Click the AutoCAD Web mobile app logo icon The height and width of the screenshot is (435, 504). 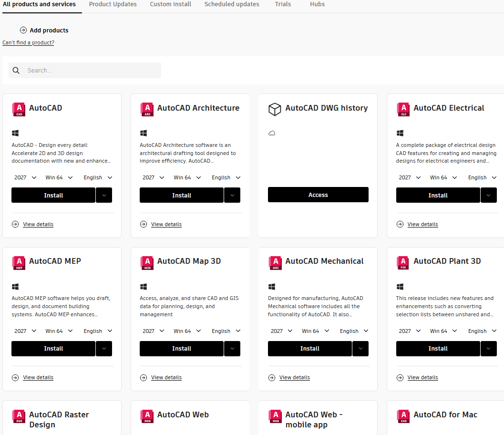pyautogui.click(x=275, y=416)
